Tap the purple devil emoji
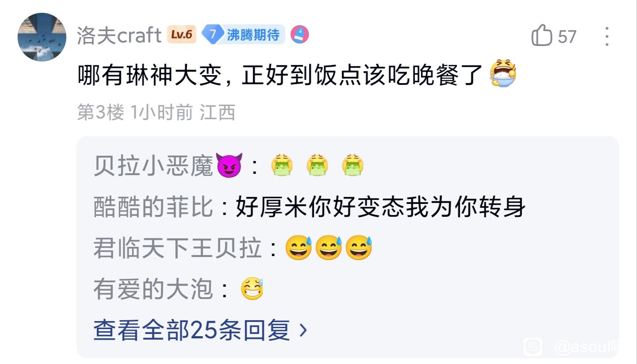Screen dimensions: 637x364 (x=229, y=165)
